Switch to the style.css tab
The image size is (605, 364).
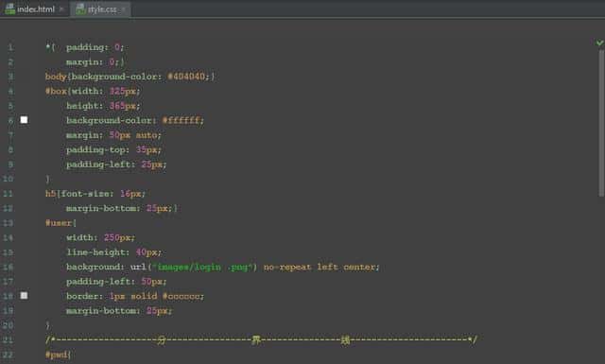101,9
